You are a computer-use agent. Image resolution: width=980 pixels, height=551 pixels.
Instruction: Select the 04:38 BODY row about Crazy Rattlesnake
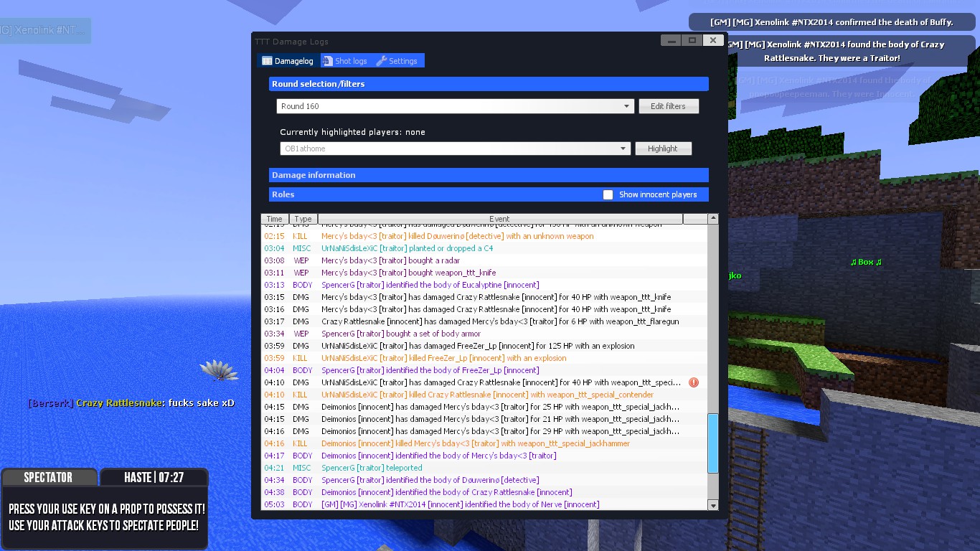[484, 492]
